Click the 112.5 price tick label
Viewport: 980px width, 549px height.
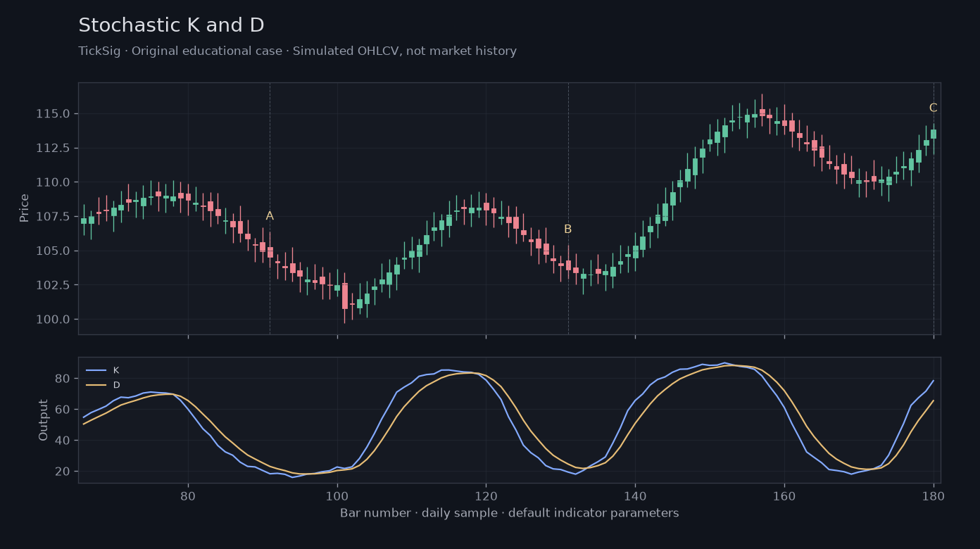54,148
